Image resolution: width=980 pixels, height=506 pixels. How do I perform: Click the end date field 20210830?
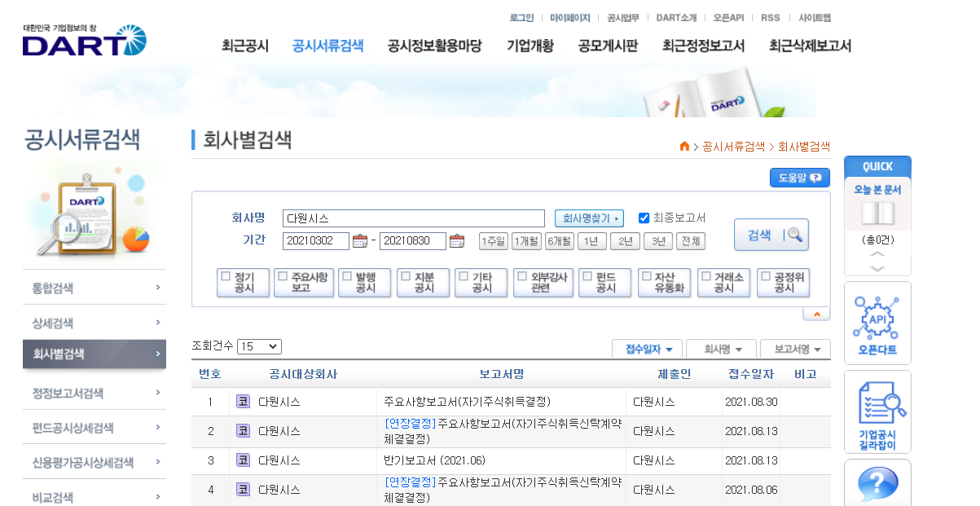(413, 241)
